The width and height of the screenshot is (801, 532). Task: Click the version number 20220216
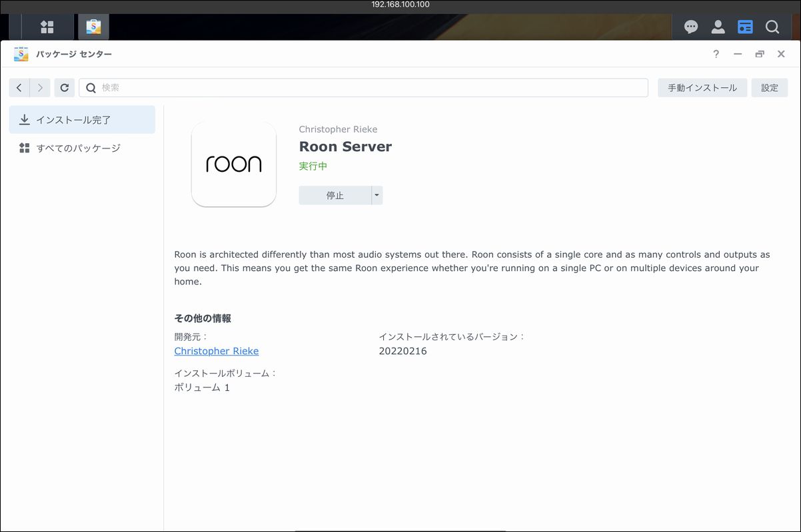coord(402,351)
